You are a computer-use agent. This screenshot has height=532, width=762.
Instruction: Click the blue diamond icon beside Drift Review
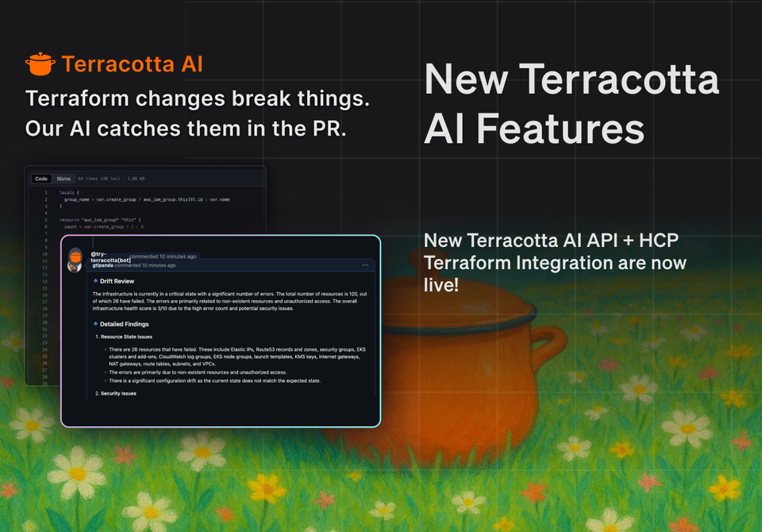click(x=95, y=280)
